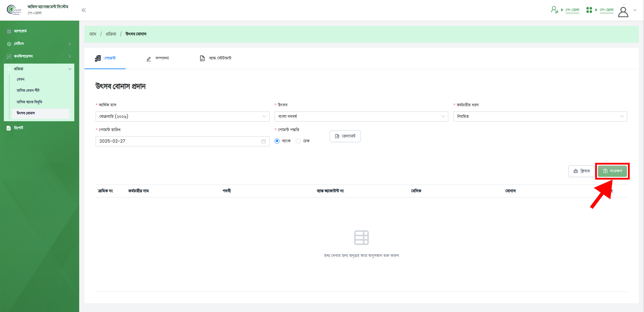The image size is (644, 312).
Task: Click the পদবী column header
Action: (x=227, y=191)
